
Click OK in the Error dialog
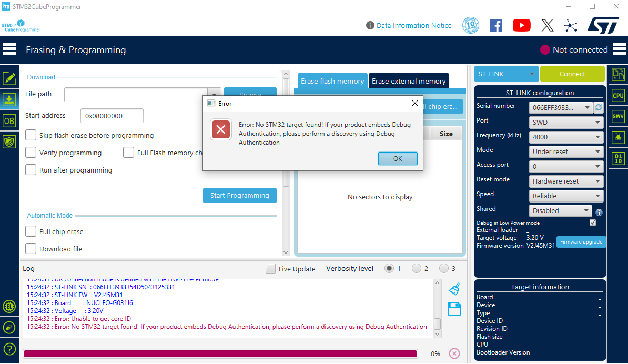[397, 158]
